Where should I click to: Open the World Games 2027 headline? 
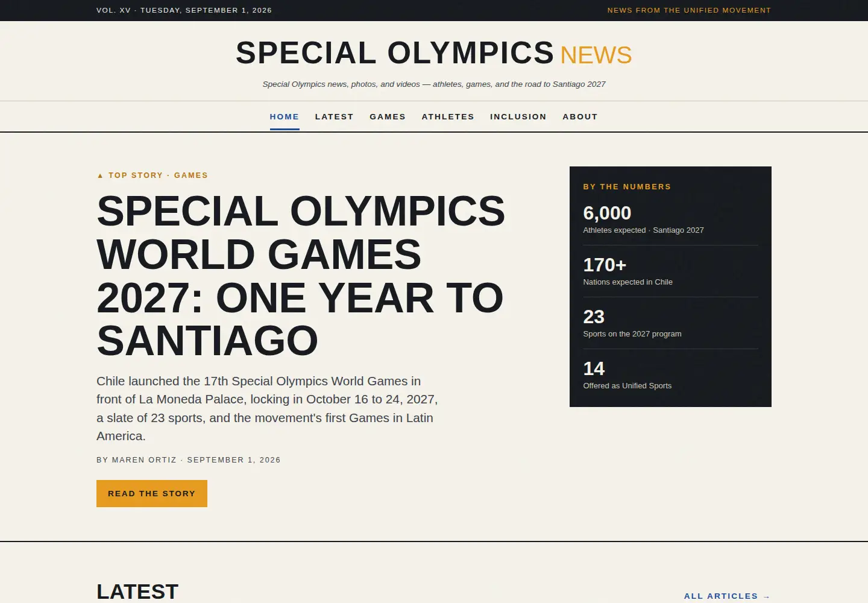pos(301,276)
